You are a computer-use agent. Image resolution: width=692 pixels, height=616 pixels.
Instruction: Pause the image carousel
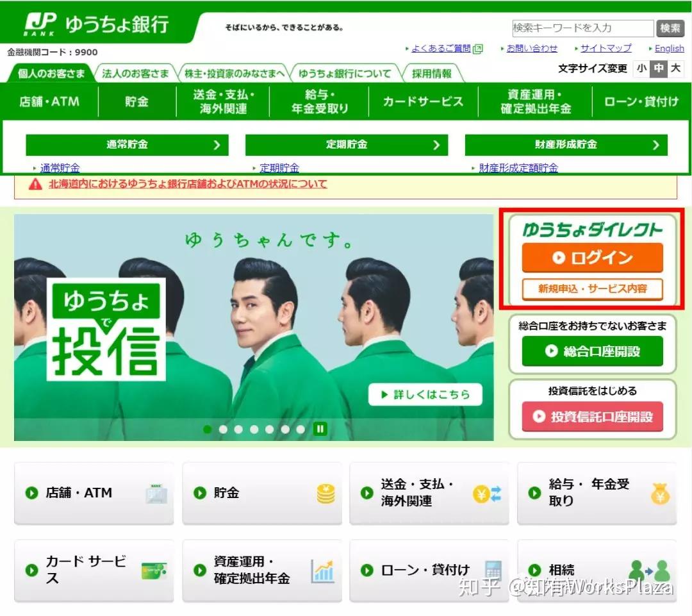click(319, 429)
